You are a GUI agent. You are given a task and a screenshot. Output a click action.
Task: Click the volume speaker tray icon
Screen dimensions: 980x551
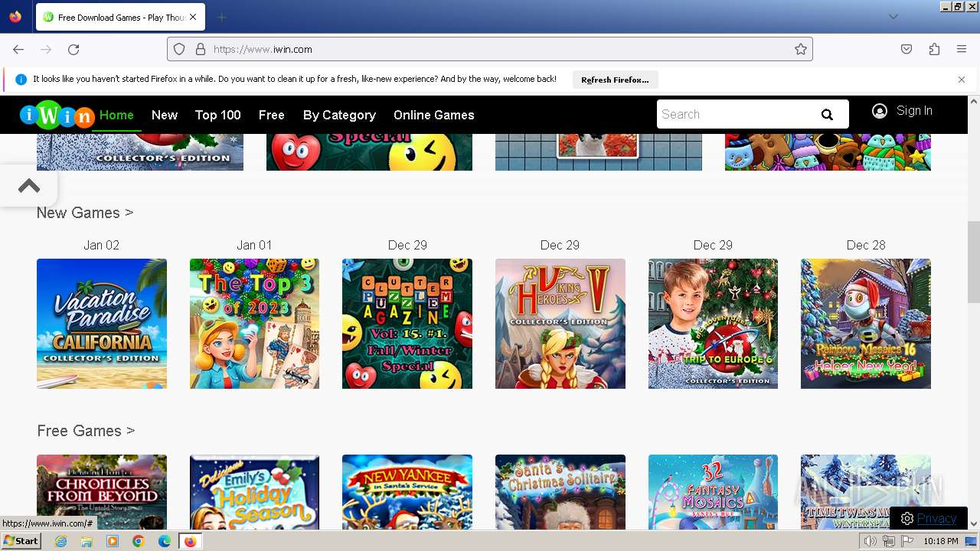pos(871,541)
